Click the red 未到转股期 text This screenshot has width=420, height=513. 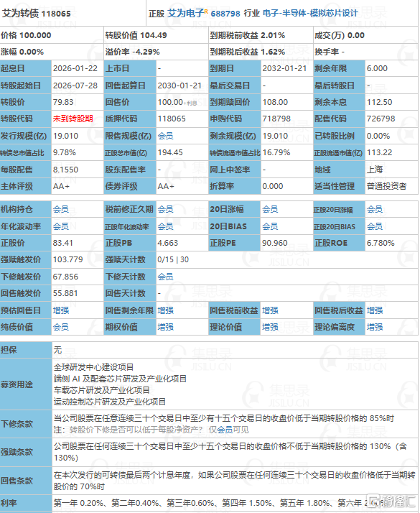click(x=73, y=119)
